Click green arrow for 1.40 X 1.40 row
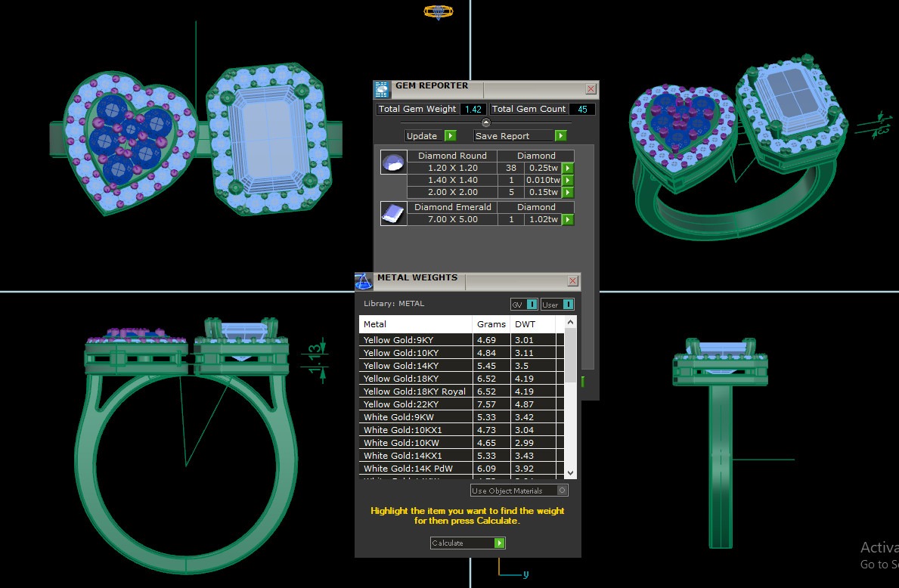 (568, 181)
